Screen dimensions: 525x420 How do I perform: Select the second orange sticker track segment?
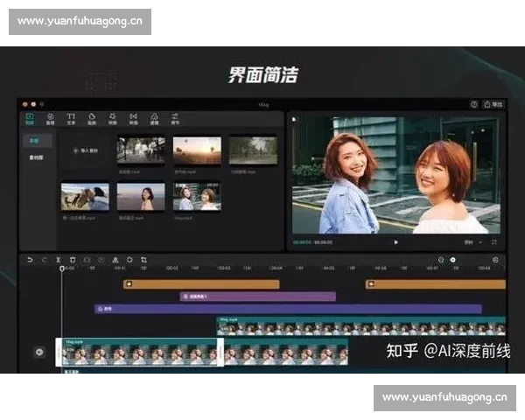pyautogui.click(x=436, y=284)
